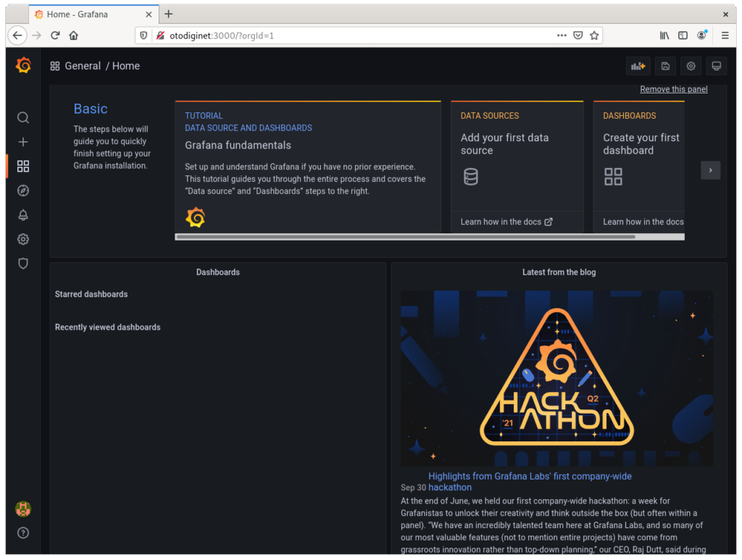Click the Starred dashboards heading
The width and height of the screenshot is (742, 560).
point(91,294)
